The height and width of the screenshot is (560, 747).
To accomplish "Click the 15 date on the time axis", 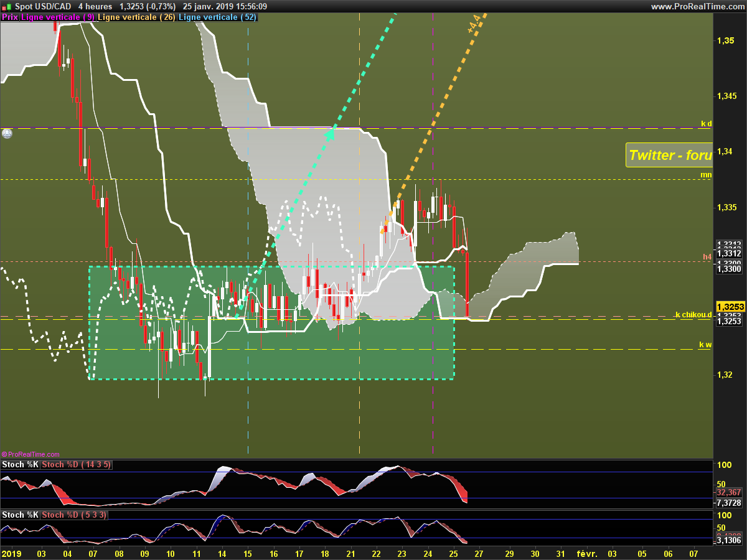I will [248, 553].
